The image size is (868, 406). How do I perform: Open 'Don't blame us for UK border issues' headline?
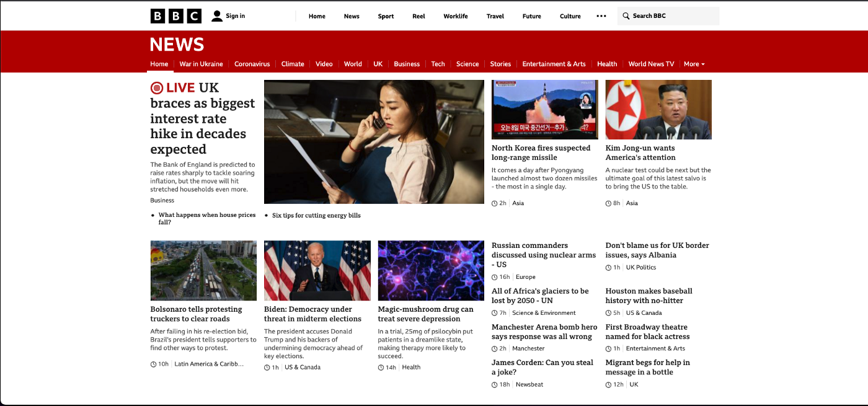(657, 250)
